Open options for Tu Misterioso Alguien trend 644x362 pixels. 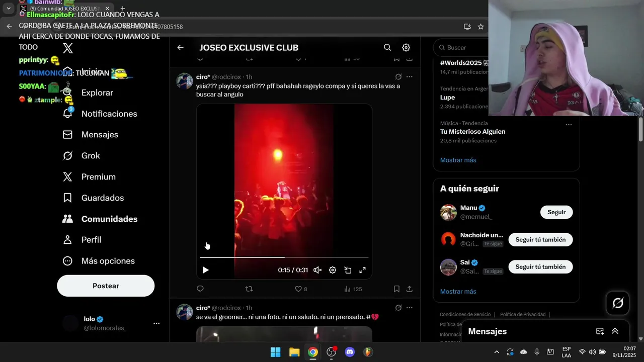click(x=569, y=125)
